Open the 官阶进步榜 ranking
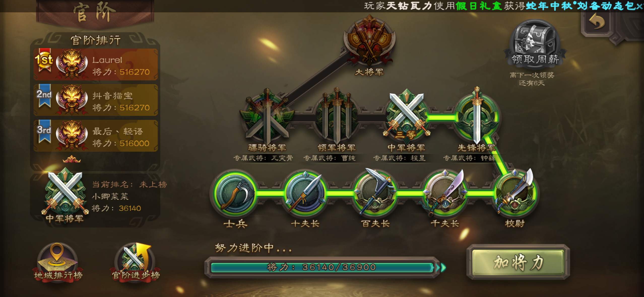This screenshot has width=644, height=297. pos(136,262)
